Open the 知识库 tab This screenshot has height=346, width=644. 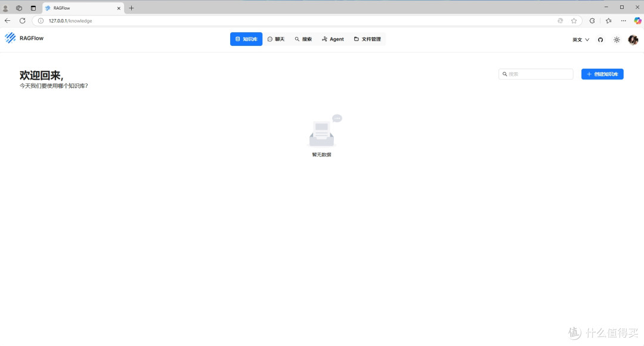click(246, 39)
